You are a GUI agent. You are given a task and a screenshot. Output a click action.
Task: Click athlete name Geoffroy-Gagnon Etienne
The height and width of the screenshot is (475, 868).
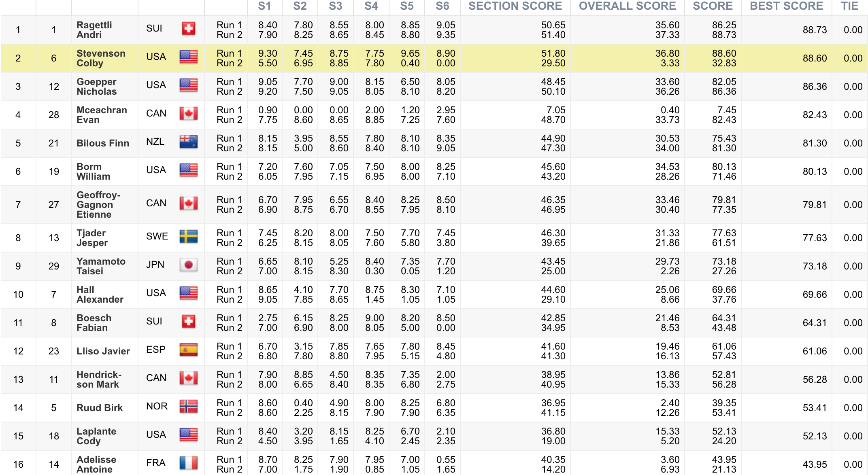click(x=98, y=205)
